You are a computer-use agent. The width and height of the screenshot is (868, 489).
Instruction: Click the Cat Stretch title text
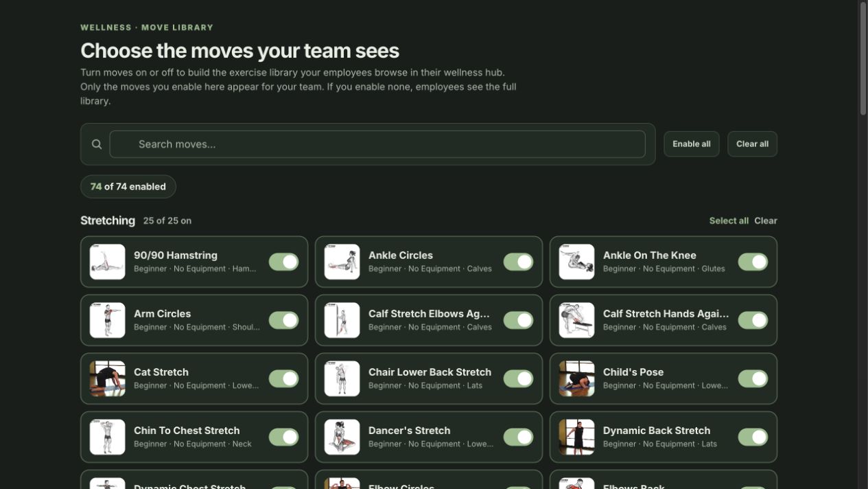tap(161, 372)
